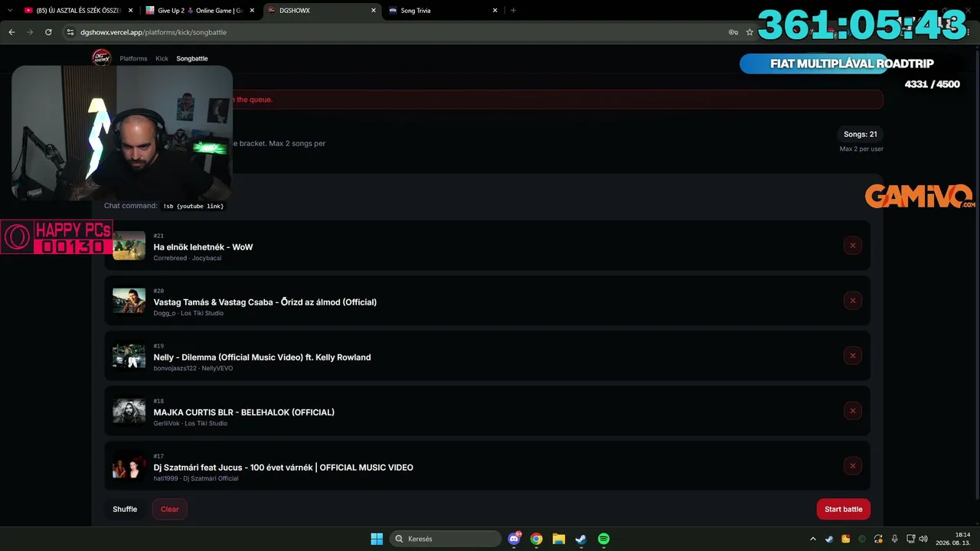Click the title 'Ha elnök lehetnék - WoW'
The image size is (980, 551).
point(203,247)
